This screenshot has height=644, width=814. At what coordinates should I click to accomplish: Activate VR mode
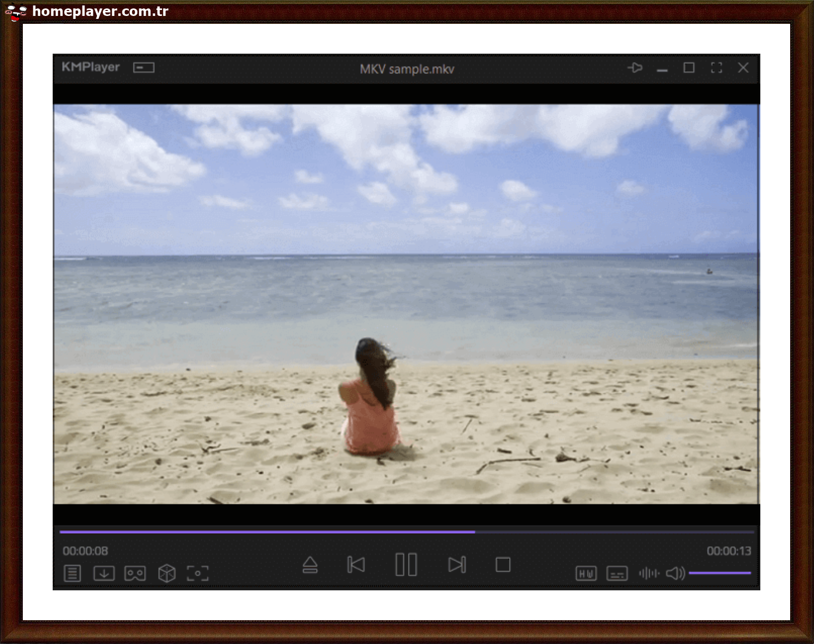click(135, 573)
